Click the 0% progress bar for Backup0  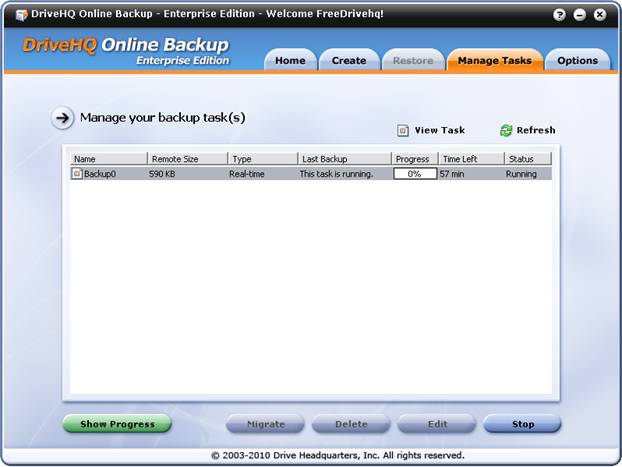(x=414, y=174)
